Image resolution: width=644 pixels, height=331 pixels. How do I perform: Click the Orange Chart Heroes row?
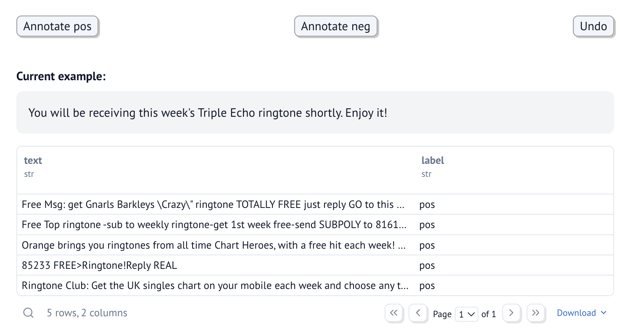[214, 245]
